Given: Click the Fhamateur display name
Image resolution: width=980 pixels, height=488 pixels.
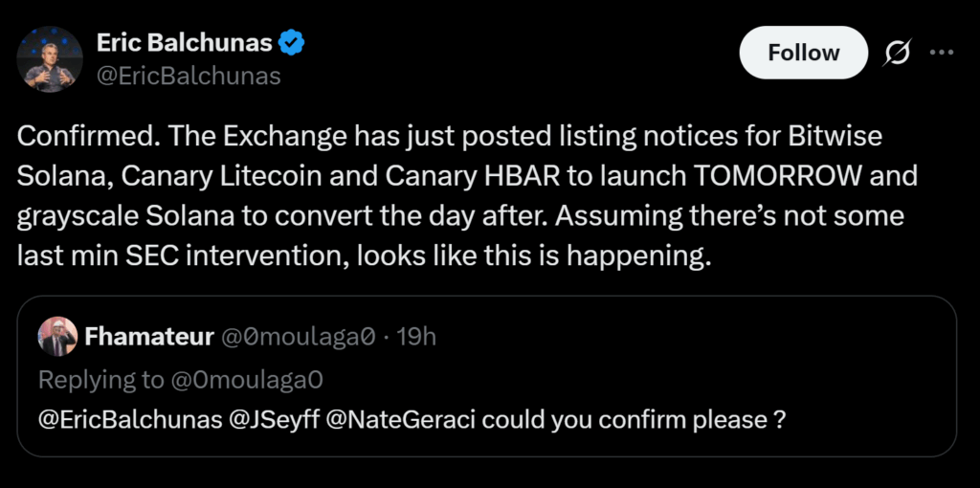Looking at the screenshot, I should [x=149, y=336].
